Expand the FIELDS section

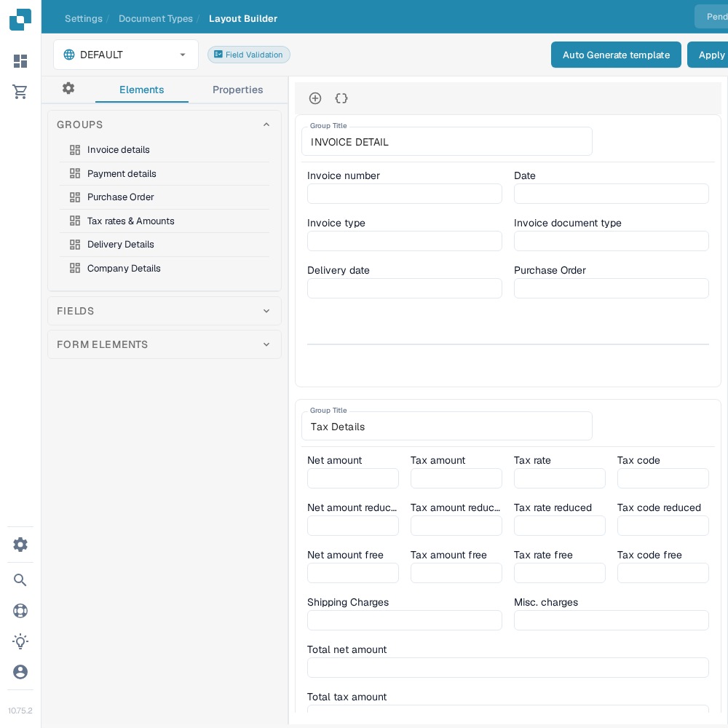point(165,311)
